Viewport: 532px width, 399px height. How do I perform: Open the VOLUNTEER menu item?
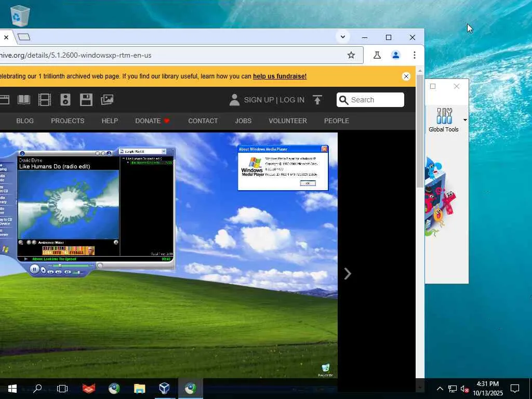(x=288, y=121)
